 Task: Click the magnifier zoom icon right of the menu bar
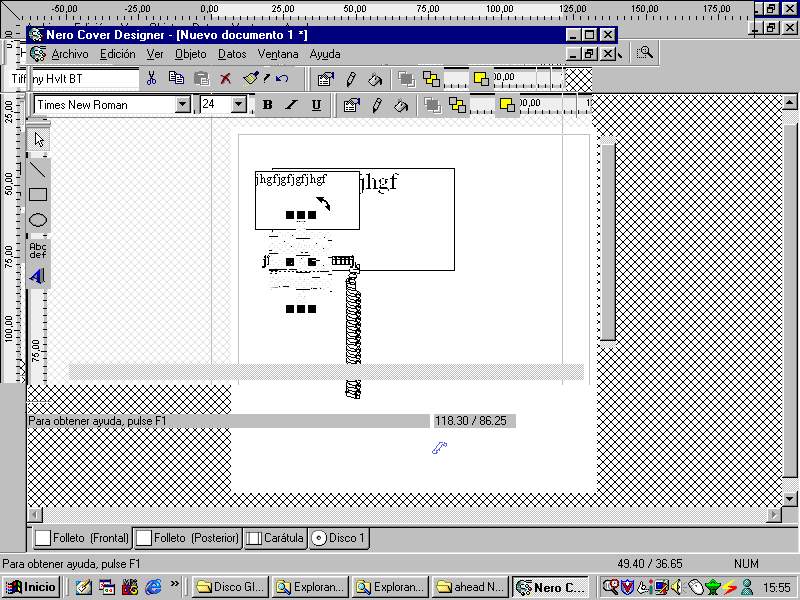[644, 53]
